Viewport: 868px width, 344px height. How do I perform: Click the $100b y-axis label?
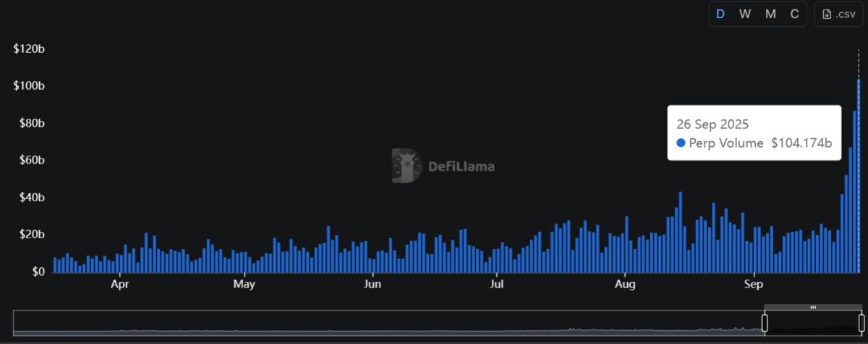[29, 86]
